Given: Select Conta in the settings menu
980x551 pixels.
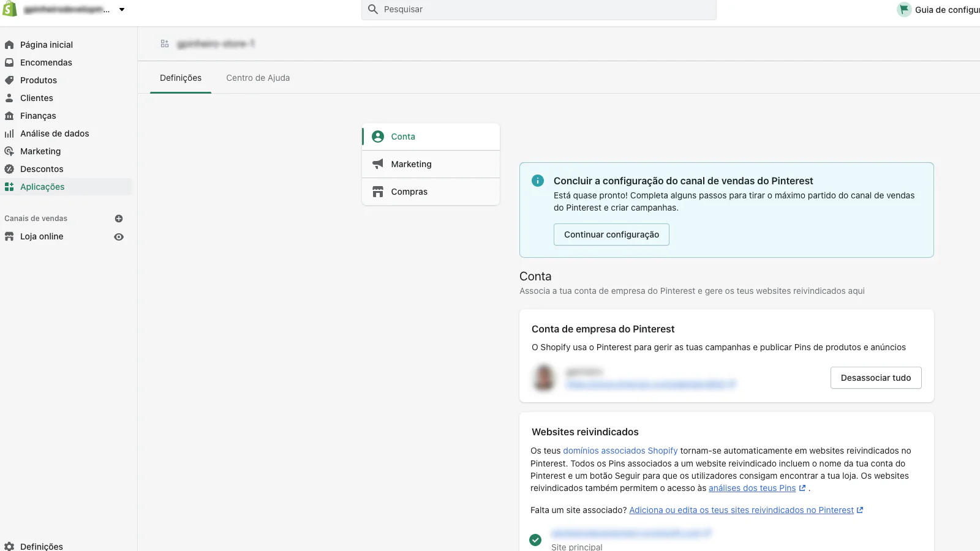Looking at the screenshot, I should pos(431,137).
